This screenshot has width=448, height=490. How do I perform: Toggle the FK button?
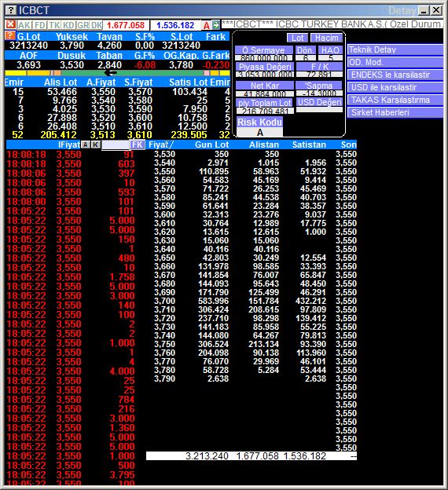[138, 144]
